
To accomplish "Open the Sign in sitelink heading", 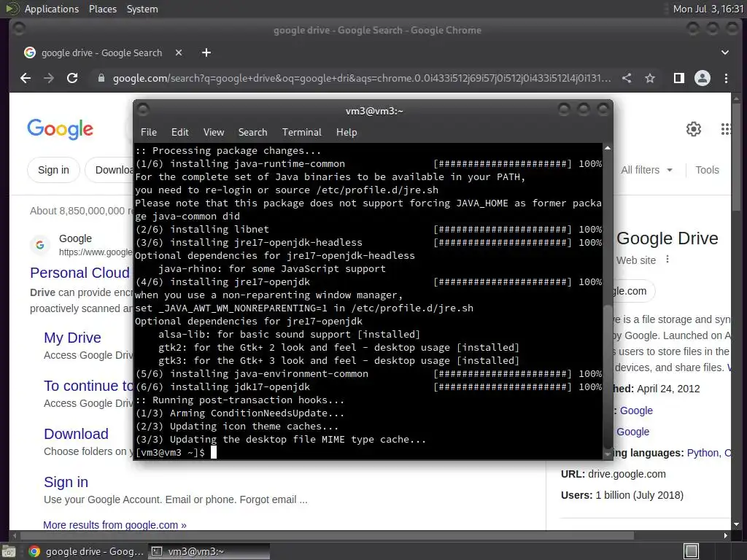I will point(66,482).
